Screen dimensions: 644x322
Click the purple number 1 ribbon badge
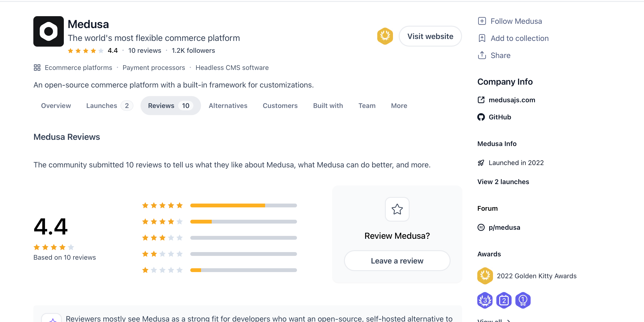[x=523, y=300]
